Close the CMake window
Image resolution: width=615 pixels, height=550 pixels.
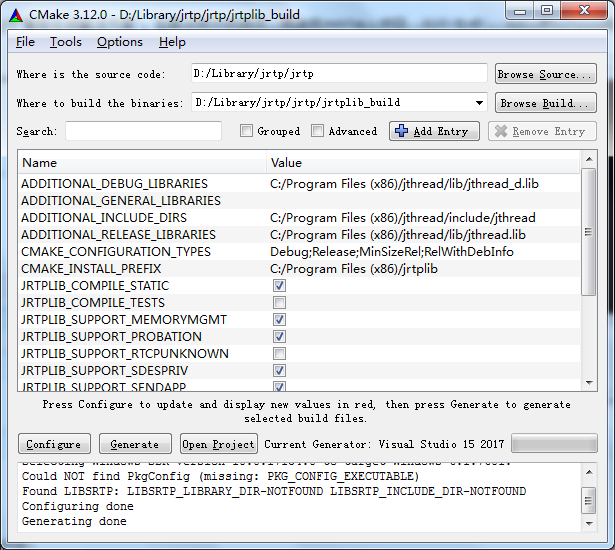coord(584,11)
